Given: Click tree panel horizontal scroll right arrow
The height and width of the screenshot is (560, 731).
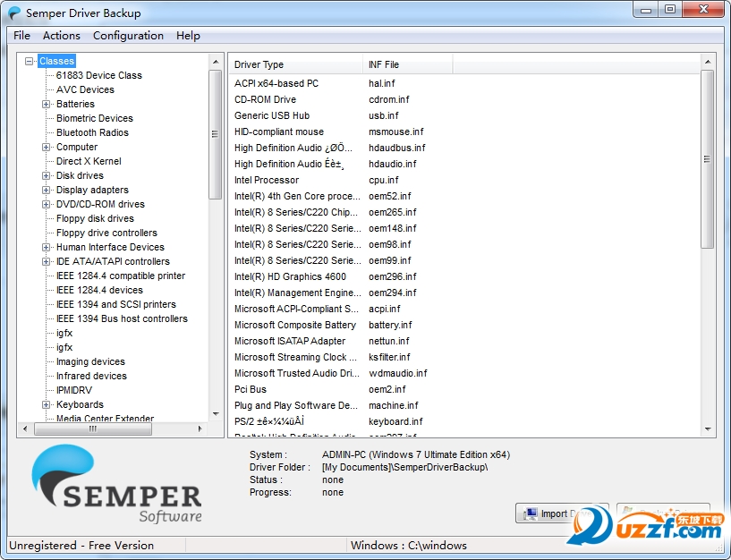Looking at the screenshot, I should tap(200, 428).
